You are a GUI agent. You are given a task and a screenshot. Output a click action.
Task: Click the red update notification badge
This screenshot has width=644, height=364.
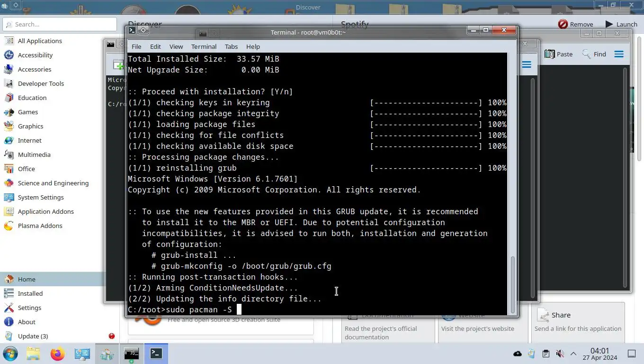click(112, 336)
